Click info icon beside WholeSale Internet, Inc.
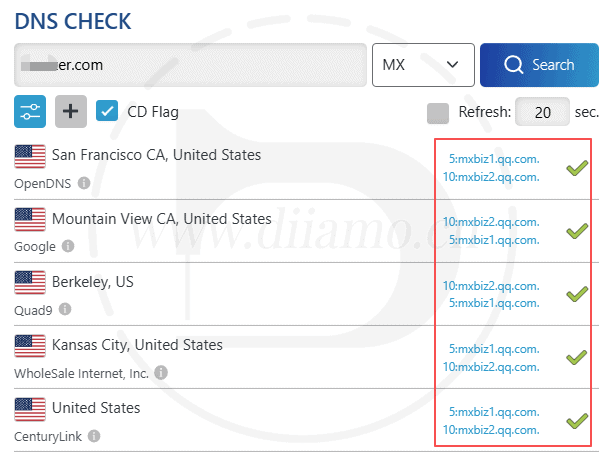Screen dimensions: 608x456 (x=161, y=372)
